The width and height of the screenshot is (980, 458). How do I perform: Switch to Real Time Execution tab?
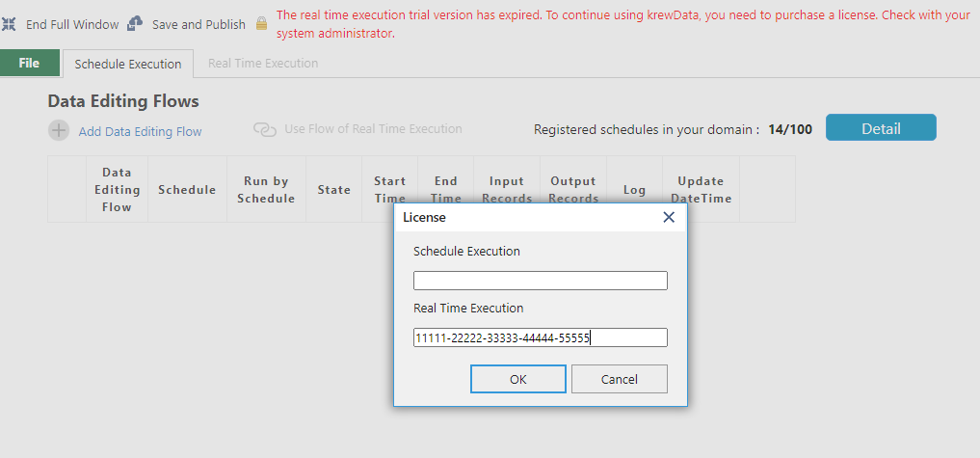tap(263, 64)
